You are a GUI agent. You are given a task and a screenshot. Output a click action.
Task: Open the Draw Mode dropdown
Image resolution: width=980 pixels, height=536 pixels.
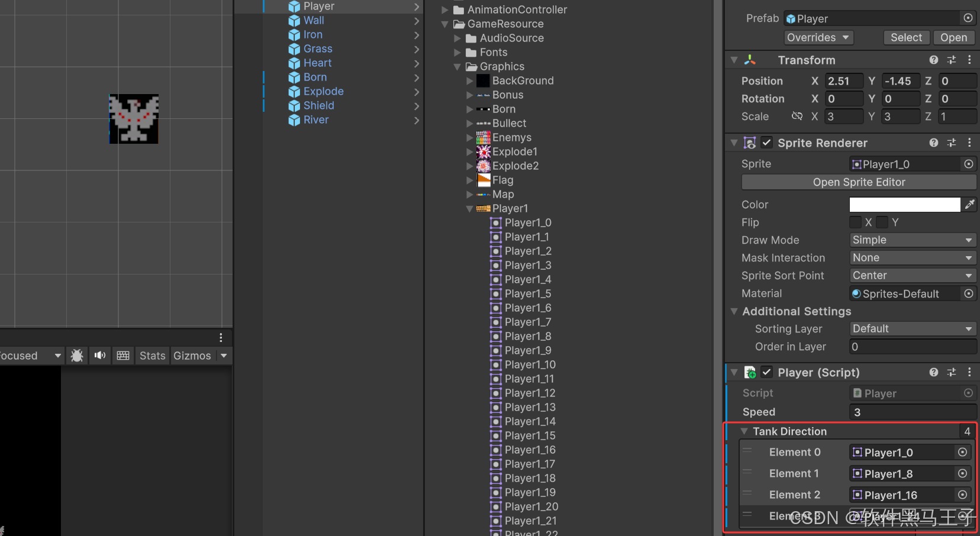(x=913, y=240)
